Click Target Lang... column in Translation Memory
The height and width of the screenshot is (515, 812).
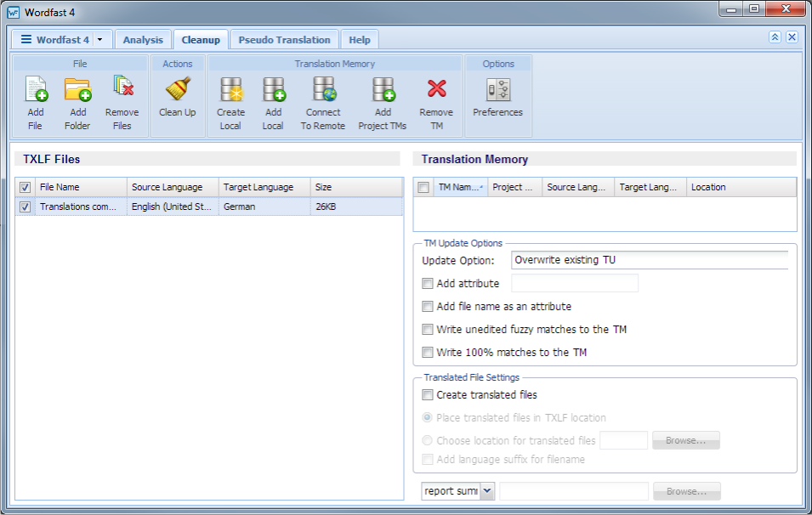tap(650, 187)
